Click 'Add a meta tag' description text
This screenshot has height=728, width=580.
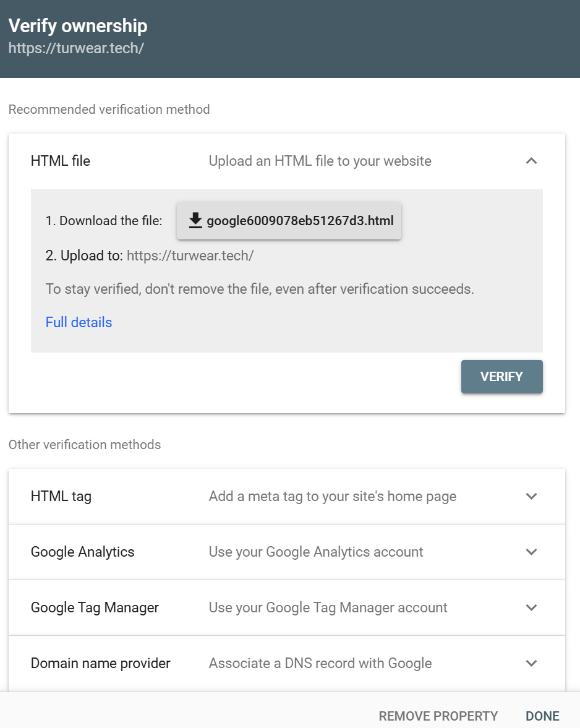pos(332,496)
